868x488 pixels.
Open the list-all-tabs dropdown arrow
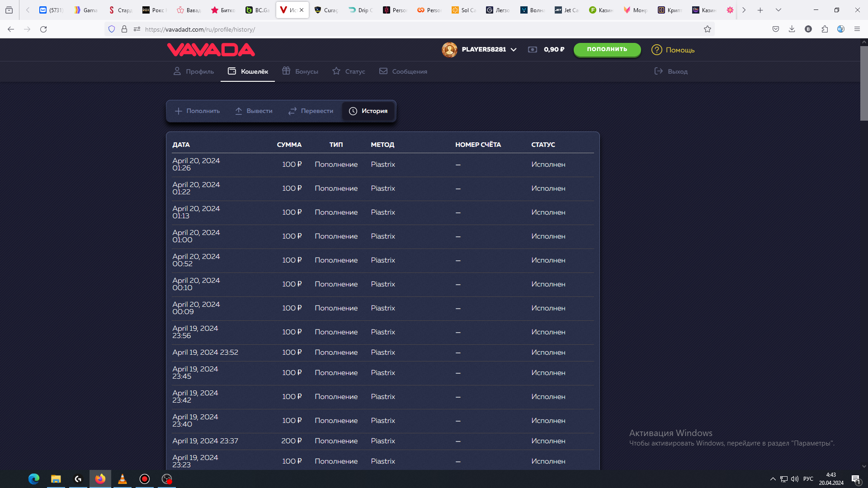(x=778, y=10)
